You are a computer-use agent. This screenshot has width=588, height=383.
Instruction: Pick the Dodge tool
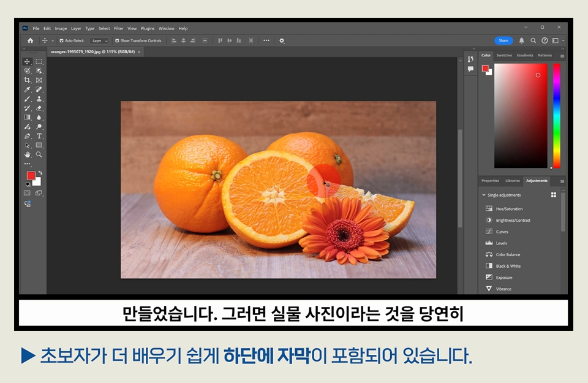39,127
